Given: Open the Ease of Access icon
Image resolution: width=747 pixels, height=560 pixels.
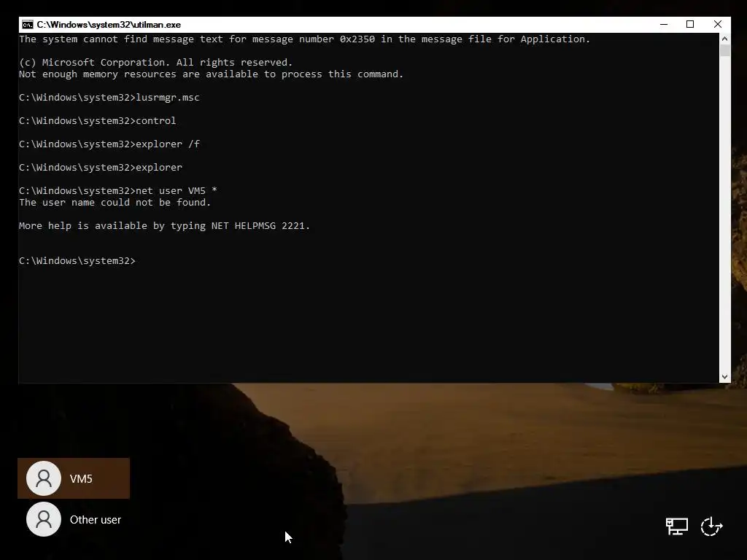Looking at the screenshot, I should tap(712, 526).
